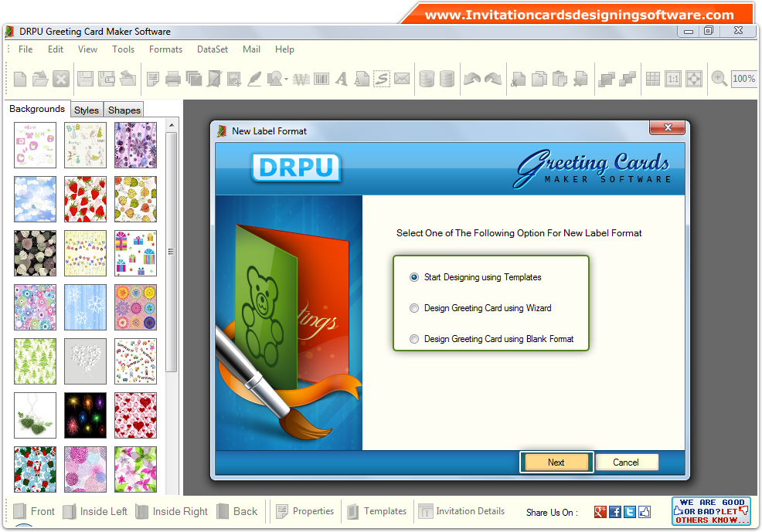Toggle the grid view toolbar icon
The image size is (762, 532).
tap(653, 79)
